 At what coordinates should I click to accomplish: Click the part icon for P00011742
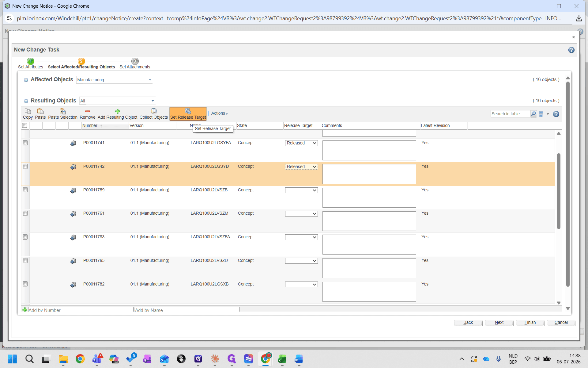73,167
